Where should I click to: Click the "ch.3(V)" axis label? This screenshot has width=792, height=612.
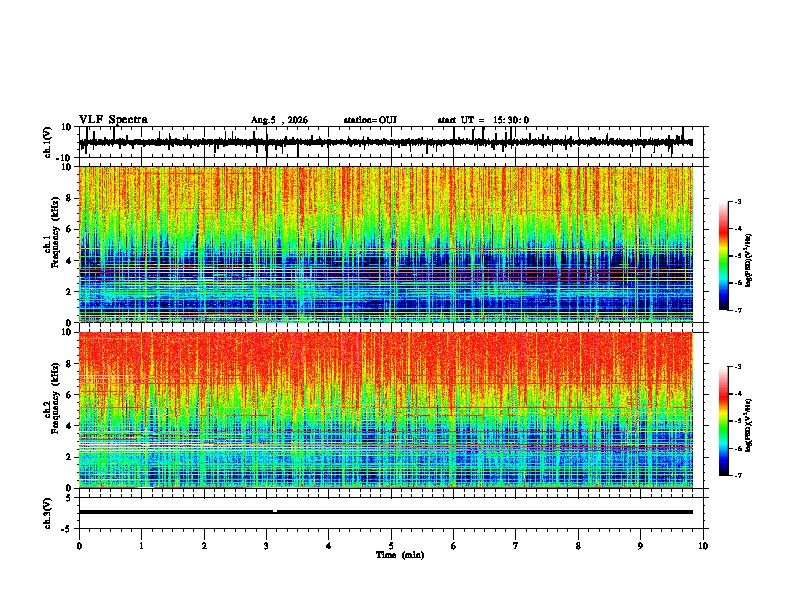[48, 513]
